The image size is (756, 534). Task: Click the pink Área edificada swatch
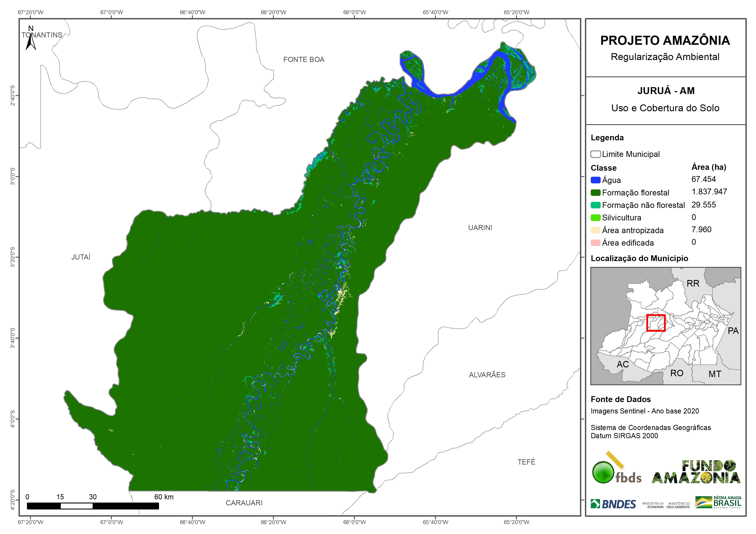coord(595,243)
